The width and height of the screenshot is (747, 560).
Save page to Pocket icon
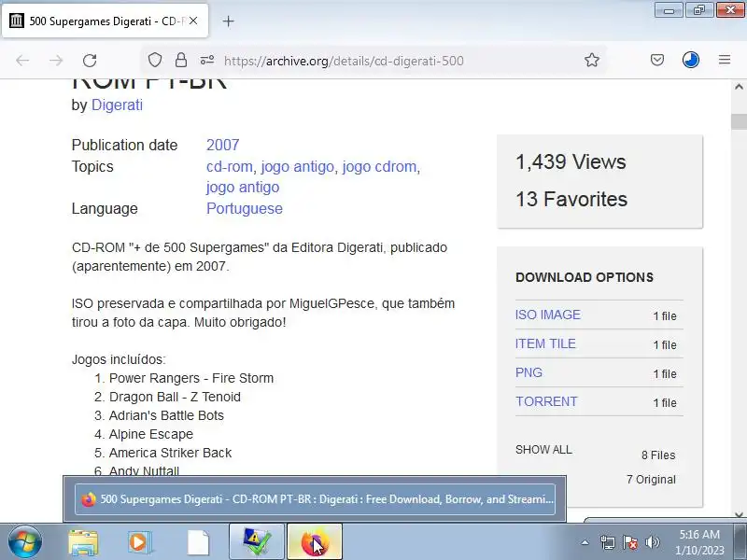(x=657, y=60)
